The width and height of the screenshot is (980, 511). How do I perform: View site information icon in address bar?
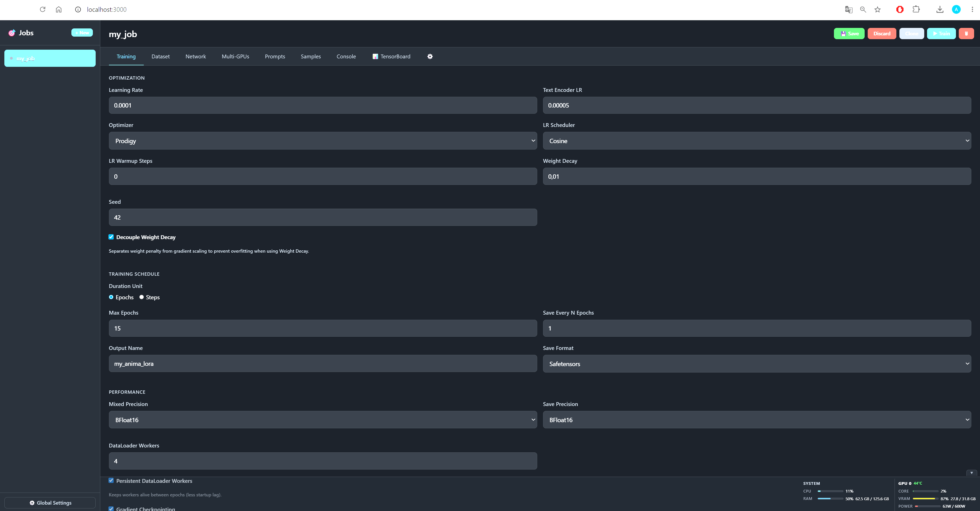pyautogui.click(x=78, y=9)
